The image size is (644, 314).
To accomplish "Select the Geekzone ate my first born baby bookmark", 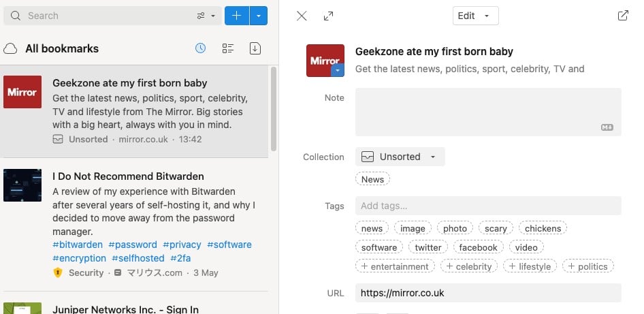I will 134,112.
